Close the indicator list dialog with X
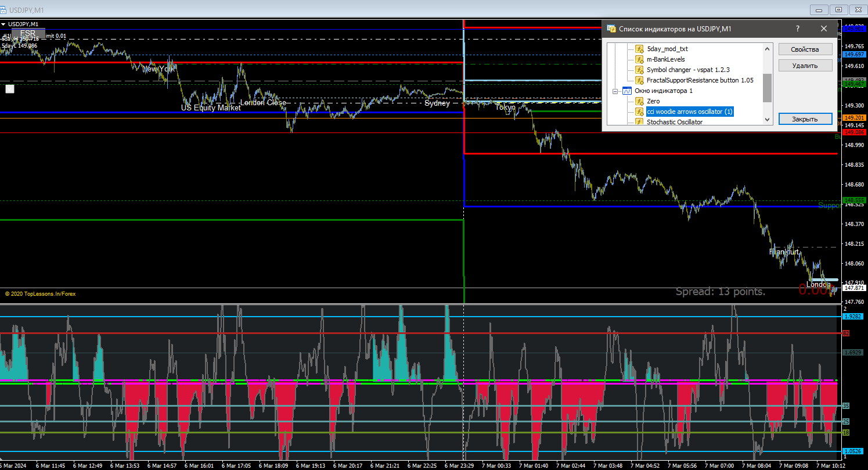Viewport: 868px width, 470px height. click(824, 28)
